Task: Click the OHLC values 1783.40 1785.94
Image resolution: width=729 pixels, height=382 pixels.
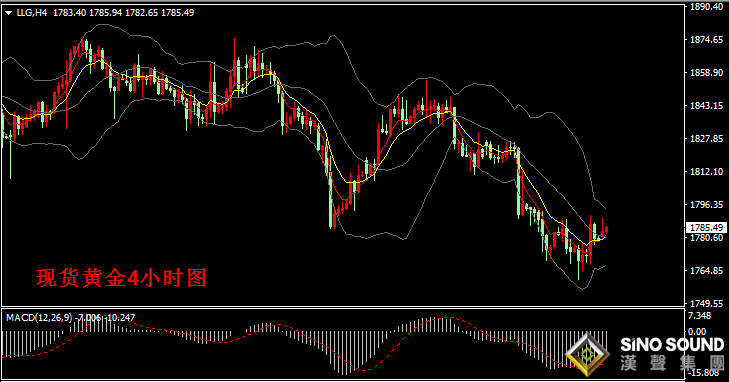Action: pos(87,13)
